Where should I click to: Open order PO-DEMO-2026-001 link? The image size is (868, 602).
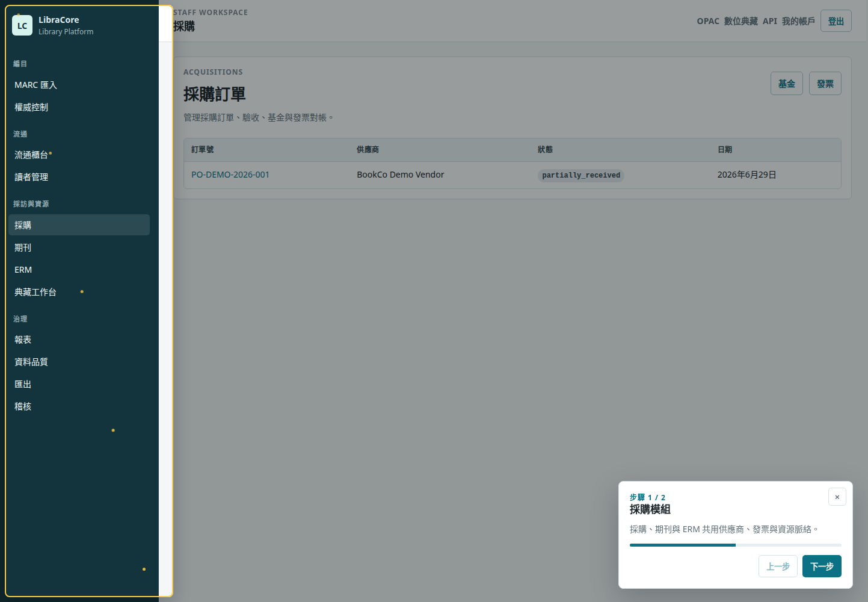230,175
